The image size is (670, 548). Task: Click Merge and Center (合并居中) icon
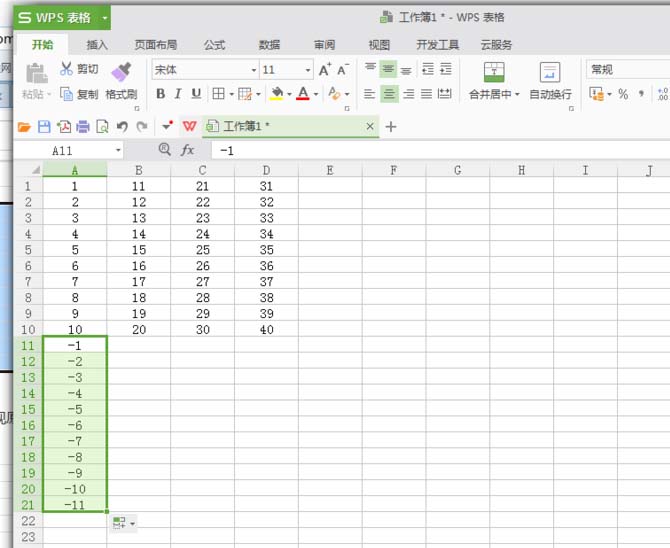tap(494, 72)
